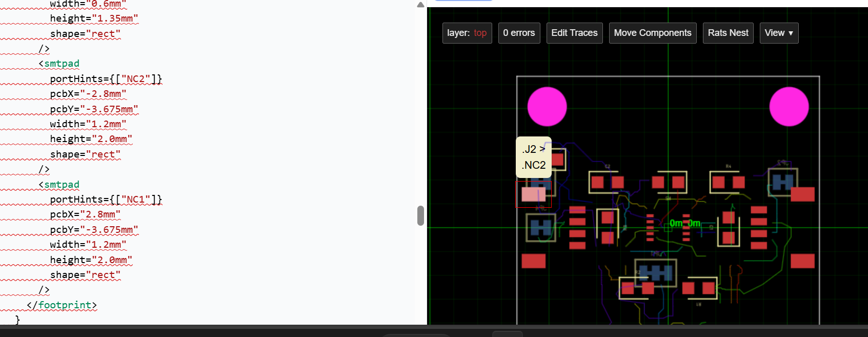Viewport: 868px width, 337px height.
Task: Click the height="2.0mm" line under NC1
Action: pos(91,260)
